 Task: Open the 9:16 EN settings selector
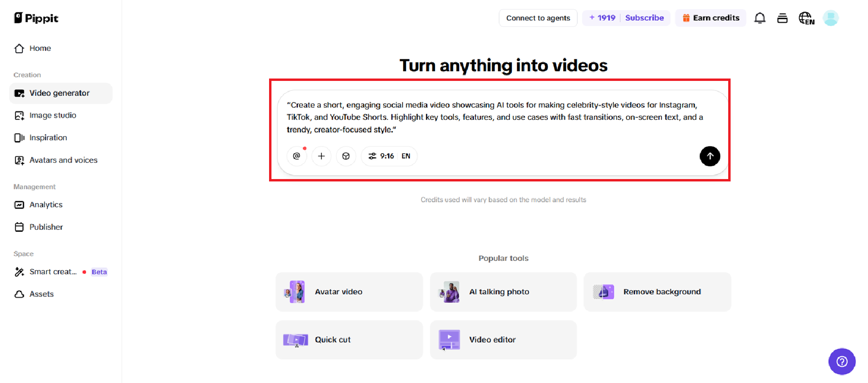389,156
